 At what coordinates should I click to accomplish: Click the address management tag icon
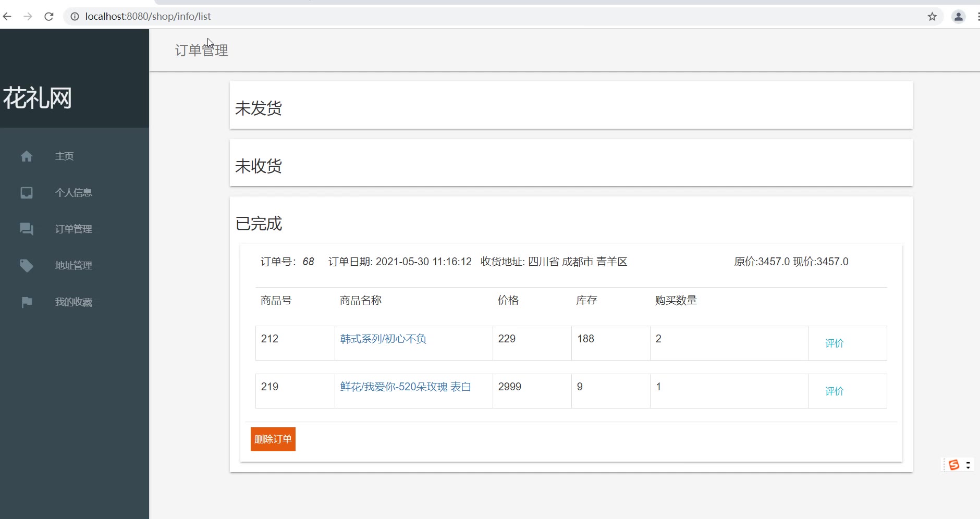27,266
